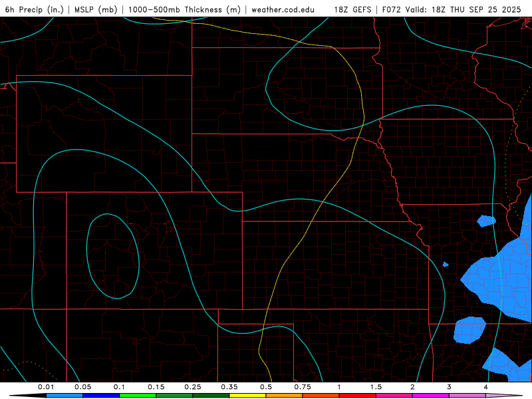Screen dimensions: 532x399
Task: Click the "0.05" legend value
Action: [82, 387]
